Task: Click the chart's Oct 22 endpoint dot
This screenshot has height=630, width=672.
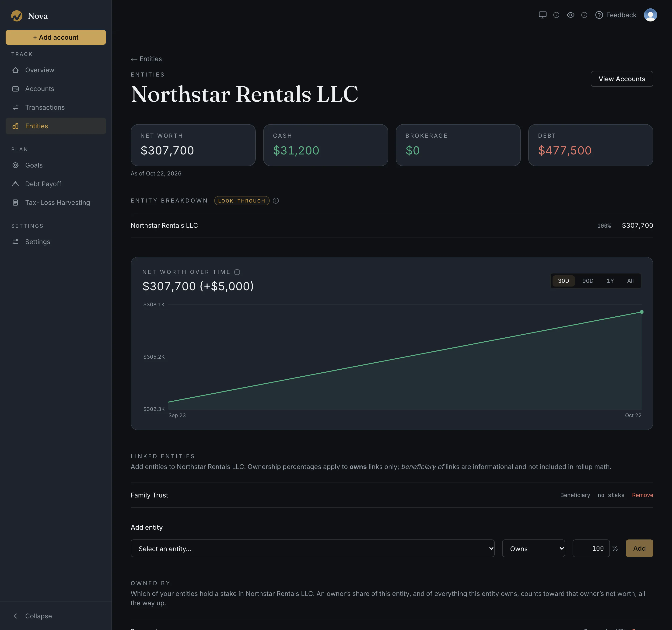Action: point(641,312)
